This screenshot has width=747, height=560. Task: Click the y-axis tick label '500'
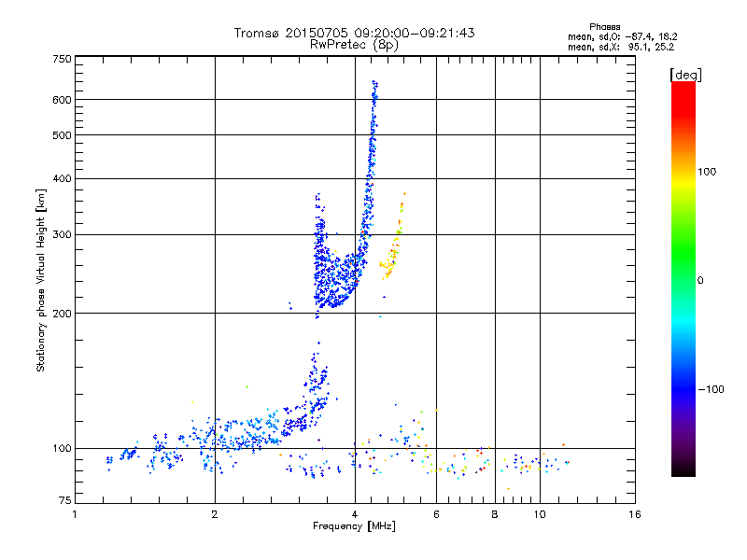point(62,135)
